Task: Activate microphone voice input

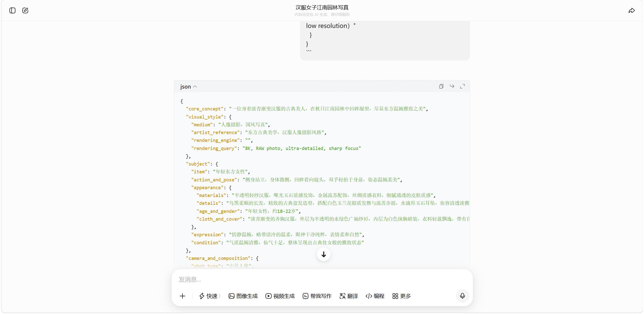Action: pyautogui.click(x=462, y=296)
